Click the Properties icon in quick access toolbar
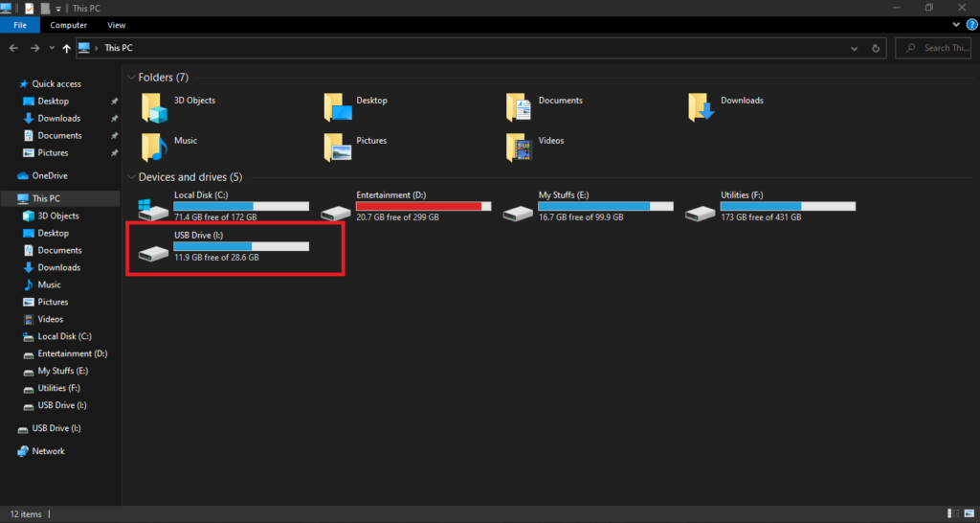Image resolution: width=980 pixels, height=523 pixels. [29, 8]
